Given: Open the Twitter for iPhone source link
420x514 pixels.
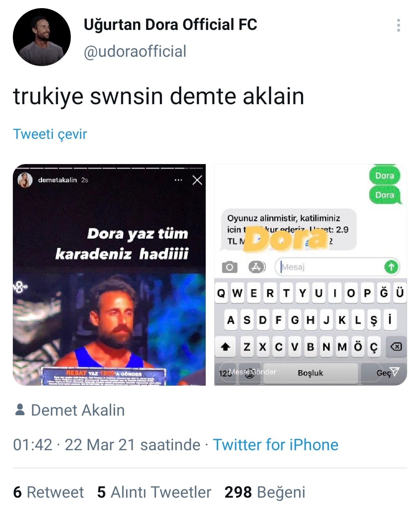Looking at the screenshot, I should click(275, 445).
